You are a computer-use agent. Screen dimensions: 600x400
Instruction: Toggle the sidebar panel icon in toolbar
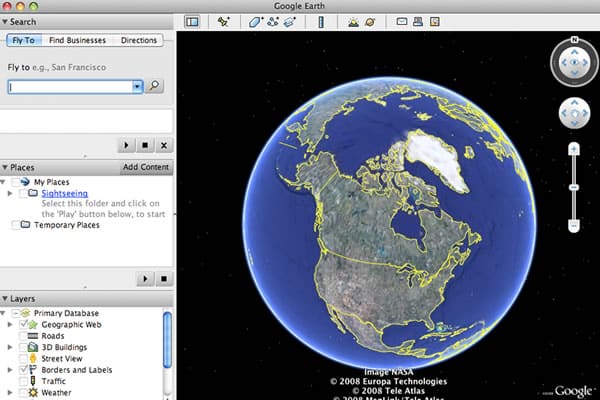(192, 21)
